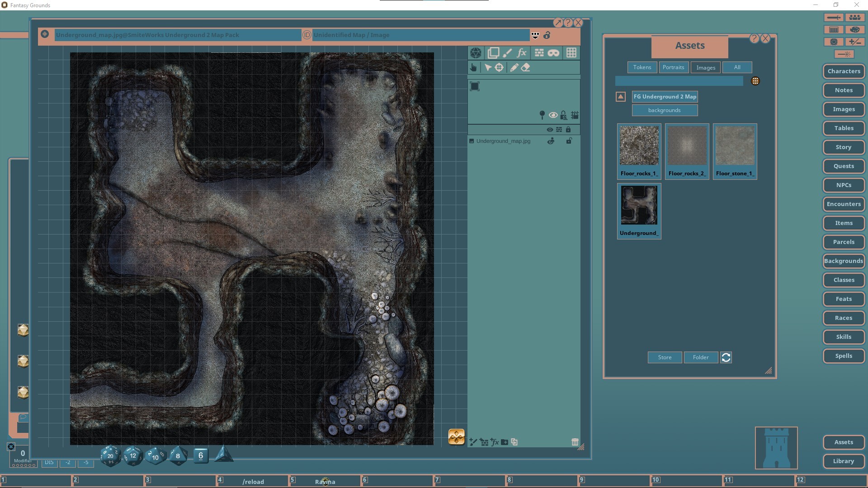The image size is (868, 488).
Task: Select the targeting crosshair tool
Action: pos(500,67)
